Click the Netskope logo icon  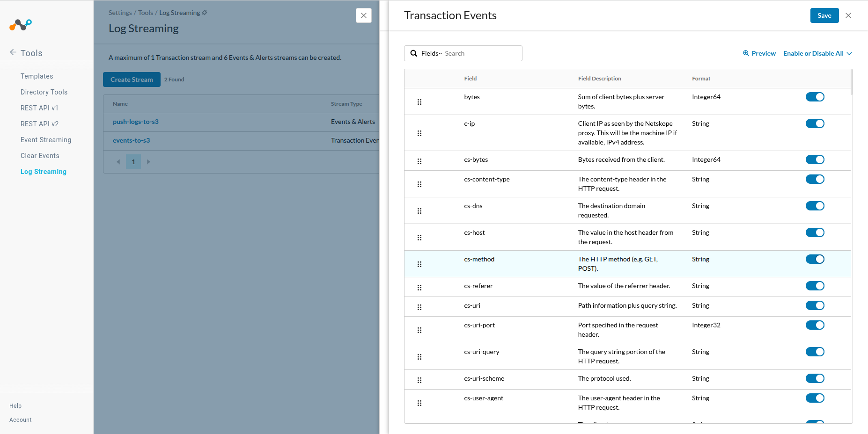pos(21,24)
